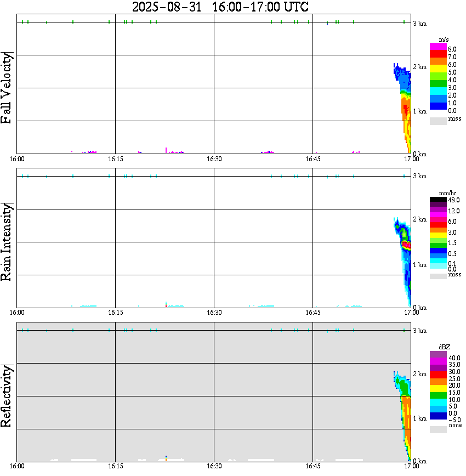
Task: Click the black swatch in the mm/hr legend
Action: [438, 200]
